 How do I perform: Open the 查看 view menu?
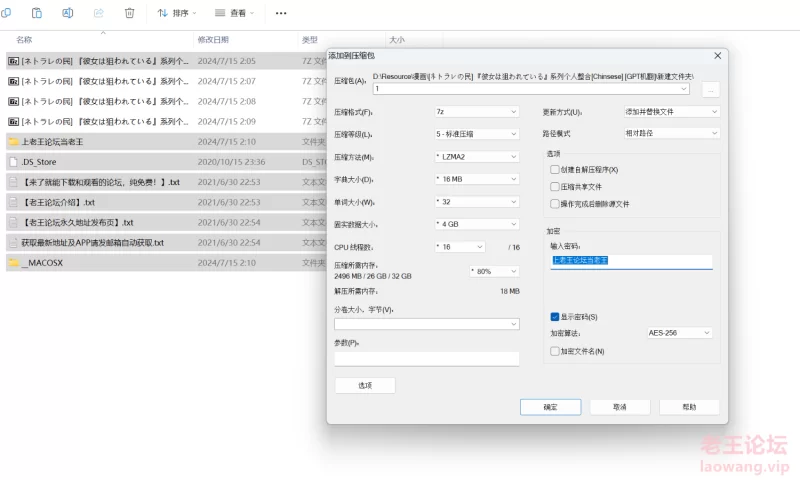234,13
